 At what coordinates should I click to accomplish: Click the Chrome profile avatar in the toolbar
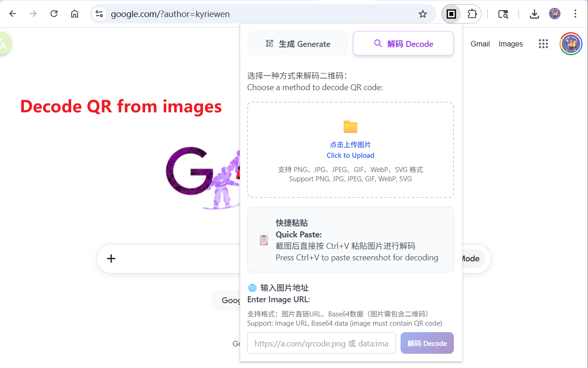[554, 14]
